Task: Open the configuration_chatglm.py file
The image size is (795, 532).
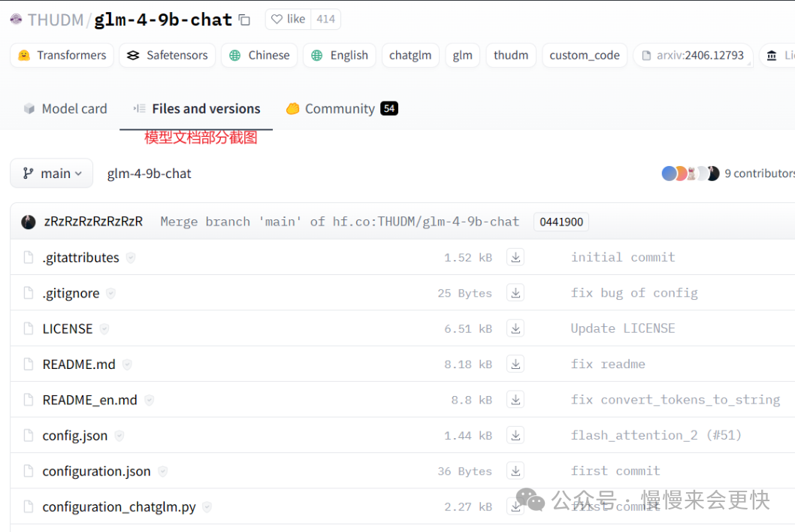Action: coord(119,506)
